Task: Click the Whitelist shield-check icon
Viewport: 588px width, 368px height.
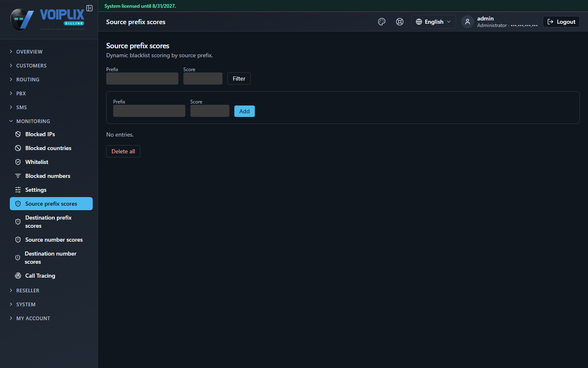Action: point(18,162)
